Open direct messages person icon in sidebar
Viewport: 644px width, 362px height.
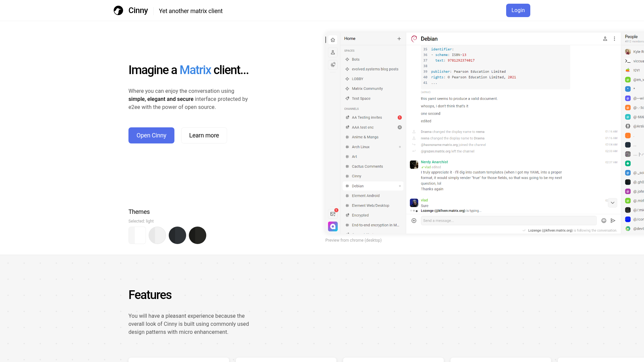point(333,52)
